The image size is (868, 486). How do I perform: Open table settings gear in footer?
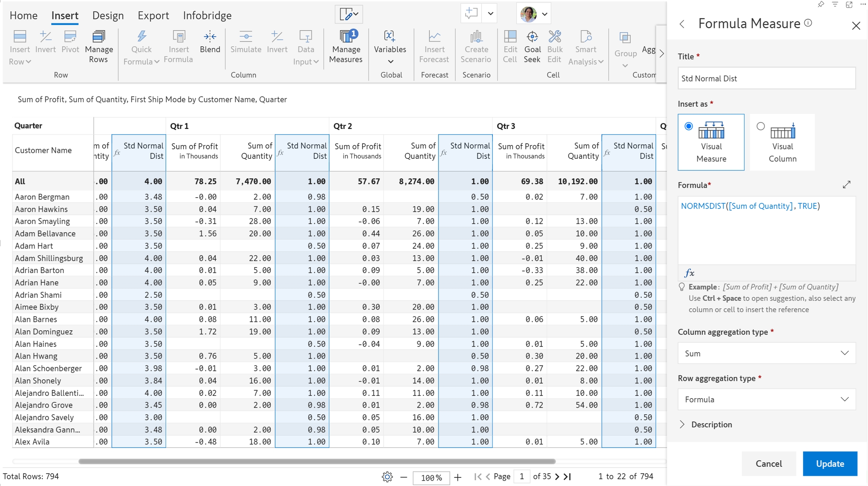387,477
